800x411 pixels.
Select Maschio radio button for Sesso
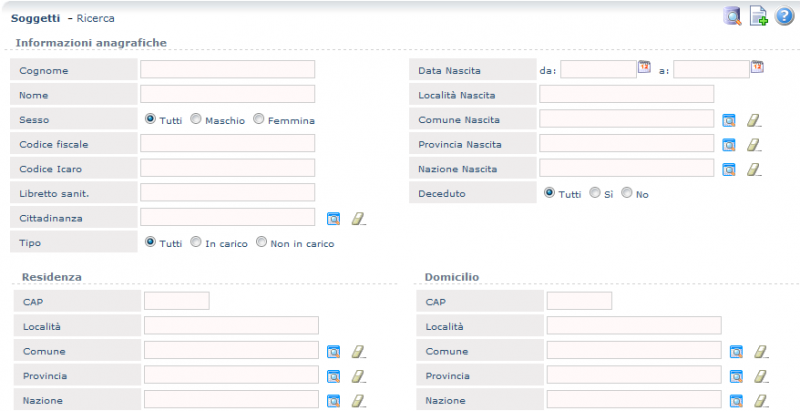pyautogui.click(x=196, y=119)
